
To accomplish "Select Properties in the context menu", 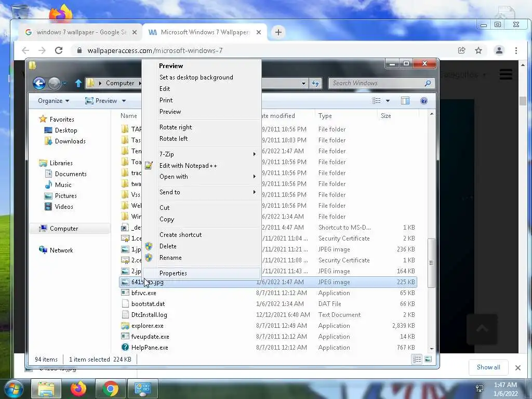I will (x=202, y=273).
